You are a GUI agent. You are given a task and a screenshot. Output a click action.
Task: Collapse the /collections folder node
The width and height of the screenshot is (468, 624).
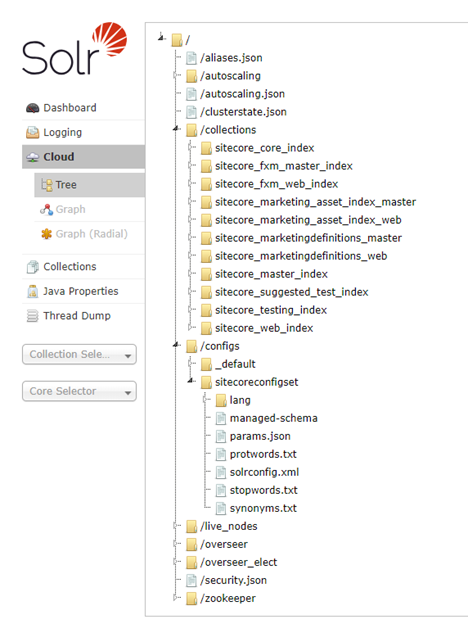pos(176,128)
